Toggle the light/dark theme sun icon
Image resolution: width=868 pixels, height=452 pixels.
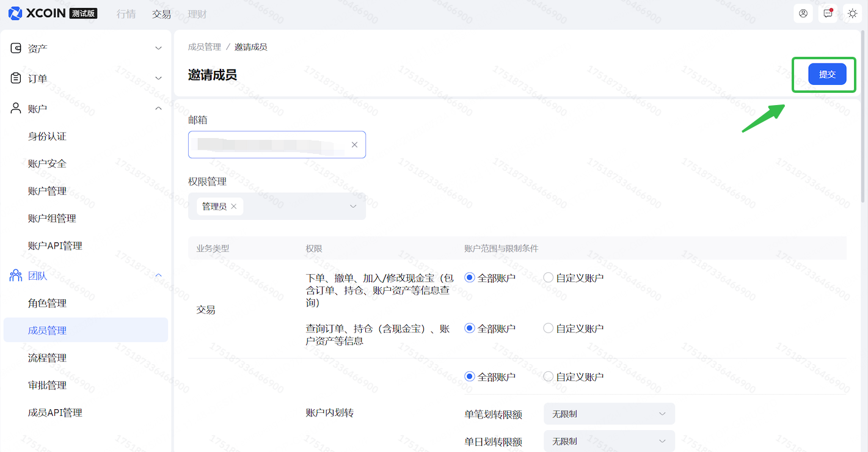point(853,13)
